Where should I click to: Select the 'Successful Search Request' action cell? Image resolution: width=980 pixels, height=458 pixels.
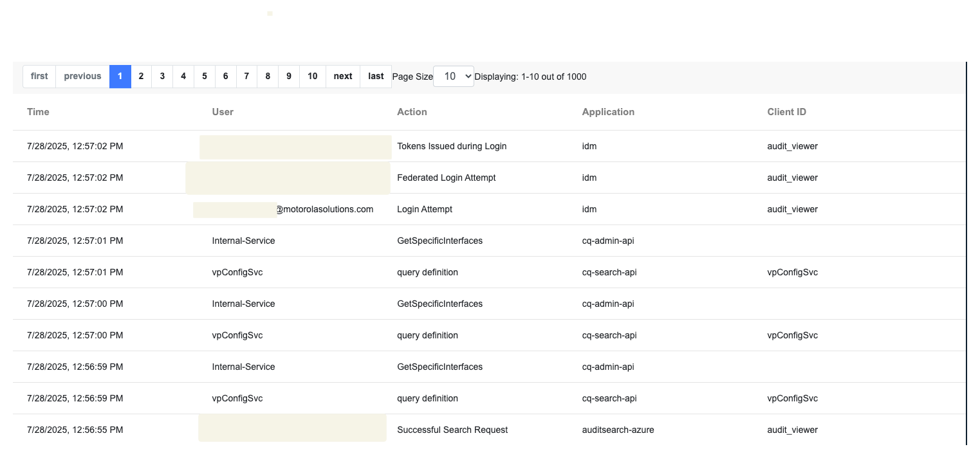coord(452,430)
